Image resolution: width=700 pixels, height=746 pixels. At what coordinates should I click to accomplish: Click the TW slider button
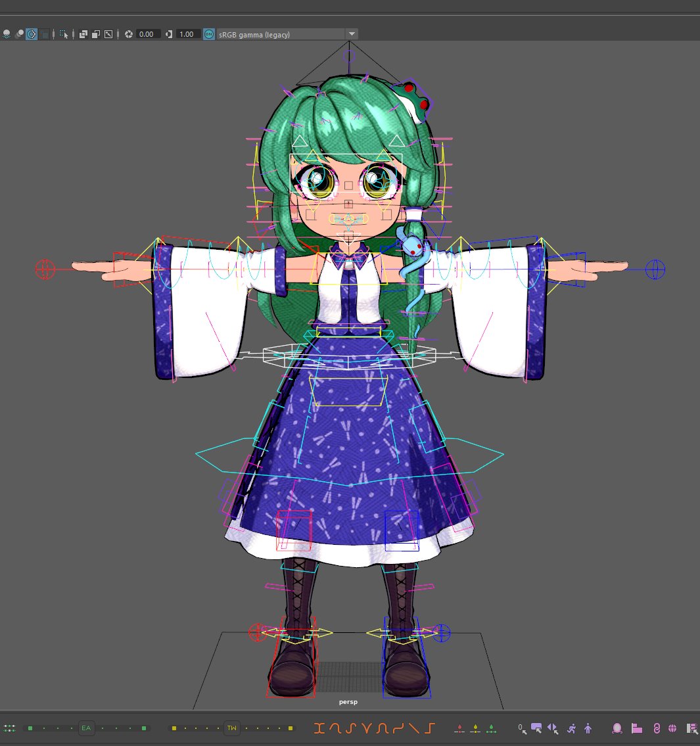tap(232, 728)
